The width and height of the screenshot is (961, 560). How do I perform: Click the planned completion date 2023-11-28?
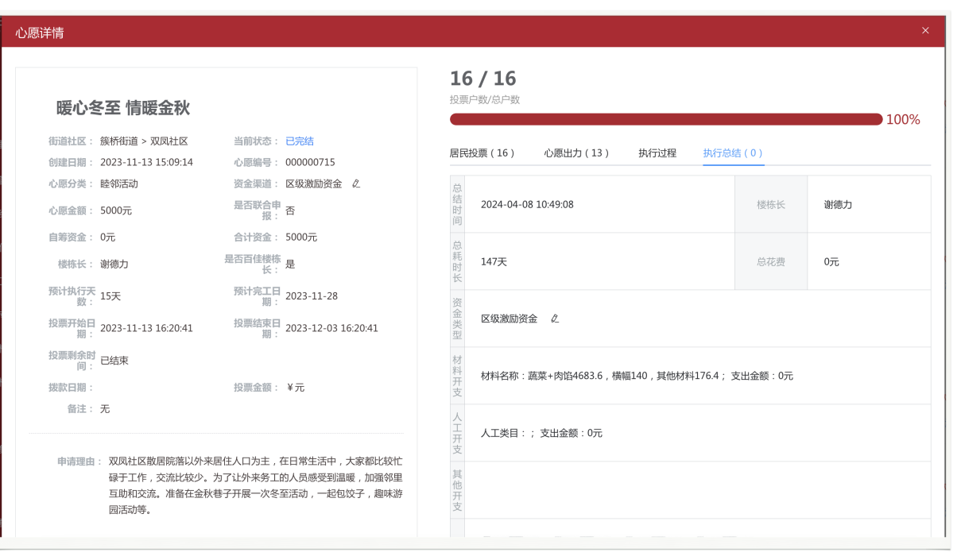tap(312, 296)
